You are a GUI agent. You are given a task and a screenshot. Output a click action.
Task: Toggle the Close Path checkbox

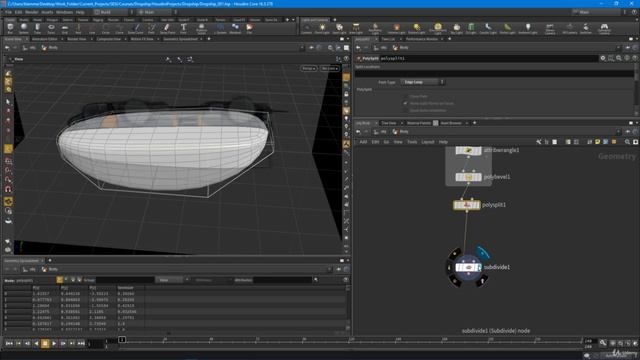point(406,96)
